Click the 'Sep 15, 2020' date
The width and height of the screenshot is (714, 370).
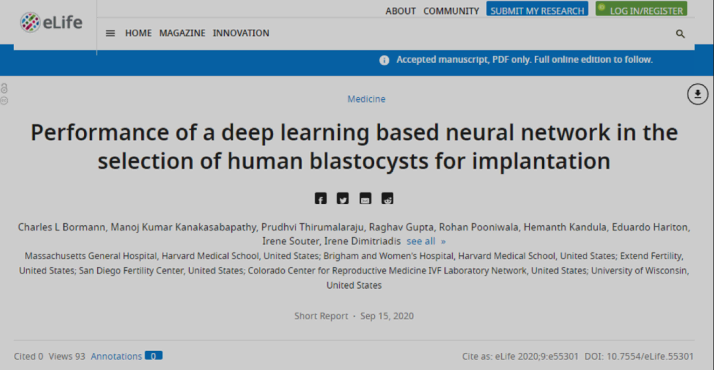tap(387, 316)
